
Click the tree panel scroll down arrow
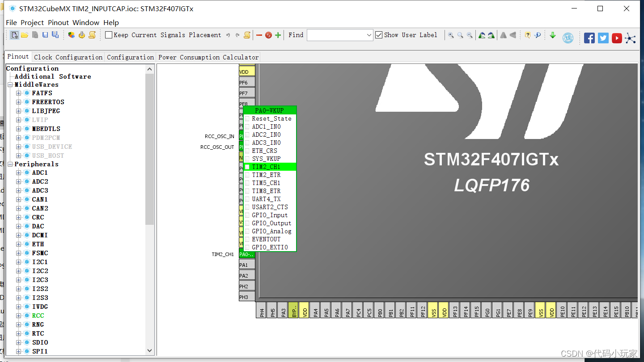150,351
